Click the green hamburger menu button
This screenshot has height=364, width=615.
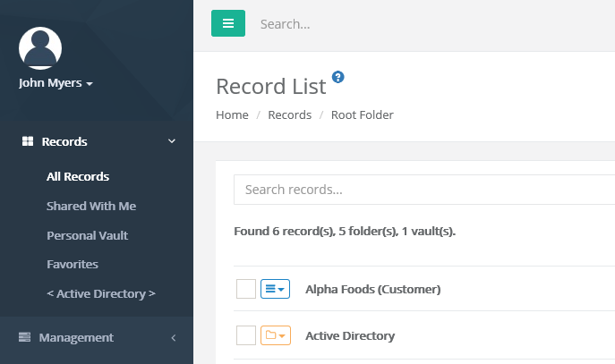pos(228,23)
